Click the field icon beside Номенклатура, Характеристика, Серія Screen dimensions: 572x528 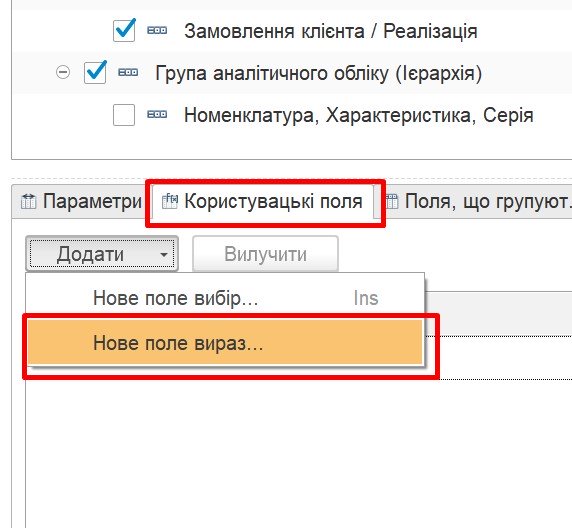pos(157,115)
